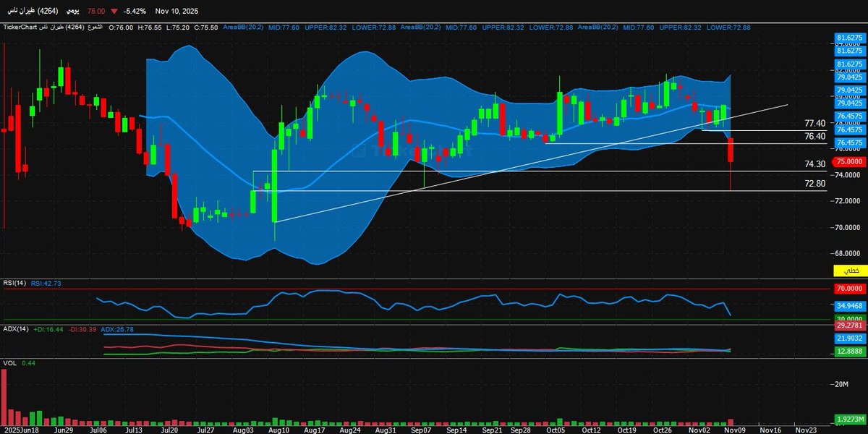The image size is (868, 434).
Task: Click the latest large red candle body
Action: coord(731,150)
